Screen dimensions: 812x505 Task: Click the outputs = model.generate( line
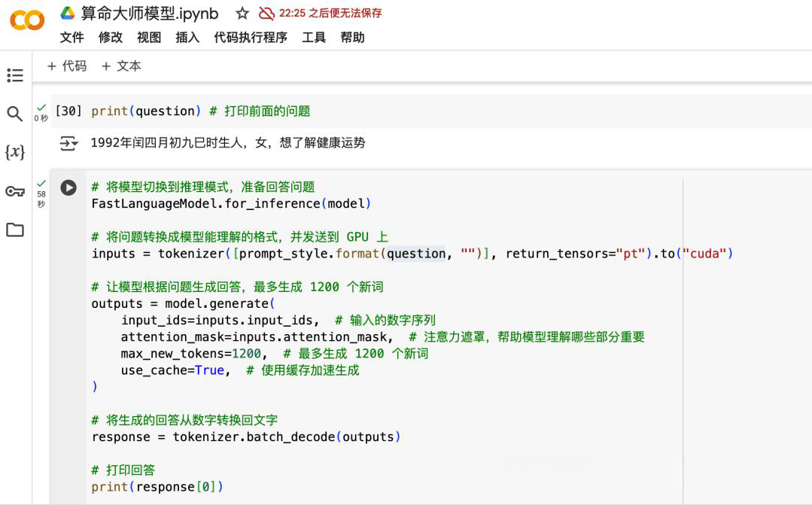click(x=184, y=303)
